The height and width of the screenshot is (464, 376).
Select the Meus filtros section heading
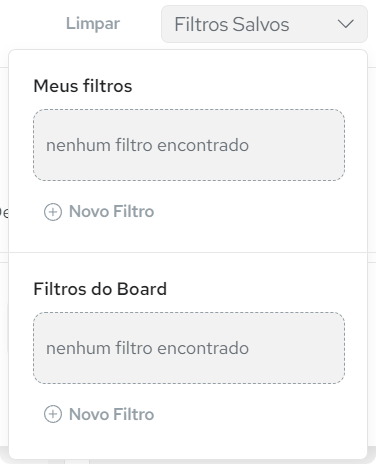click(83, 86)
